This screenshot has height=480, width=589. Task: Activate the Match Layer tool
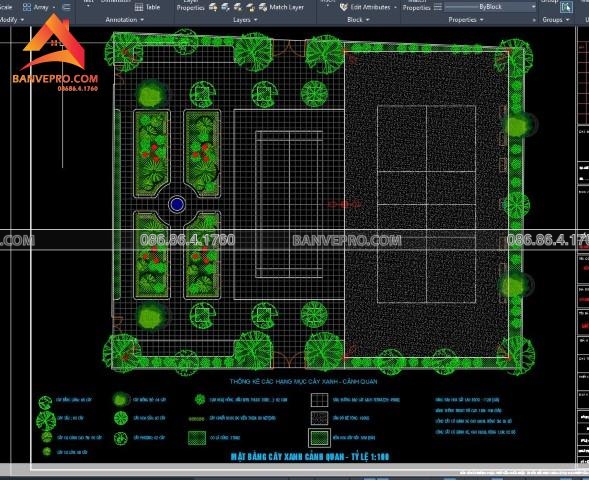281,7
